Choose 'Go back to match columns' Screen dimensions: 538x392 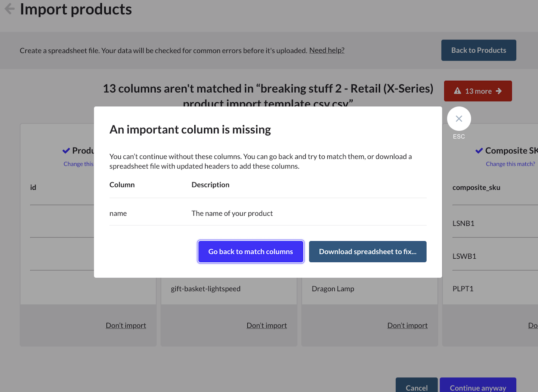[x=250, y=252]
